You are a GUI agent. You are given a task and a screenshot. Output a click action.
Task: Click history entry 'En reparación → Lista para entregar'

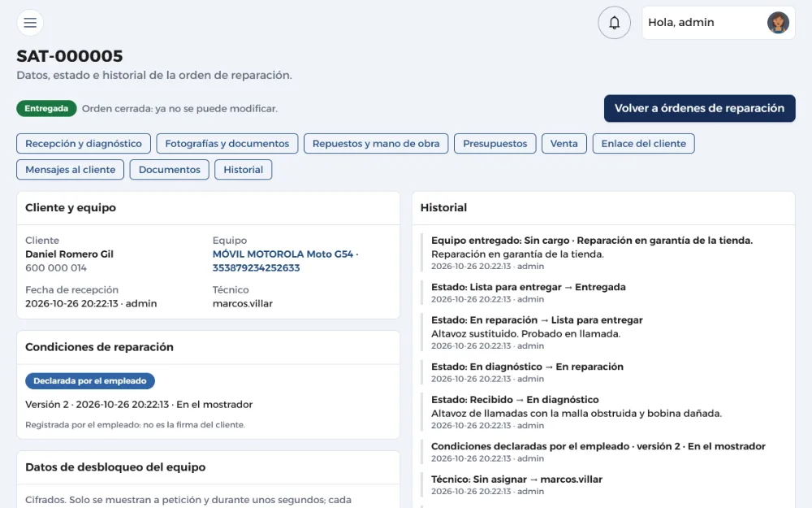(x=537, y=319)
